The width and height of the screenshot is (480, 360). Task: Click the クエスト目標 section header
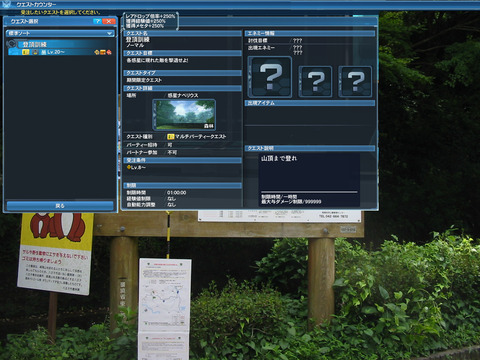tap(183, 53)
